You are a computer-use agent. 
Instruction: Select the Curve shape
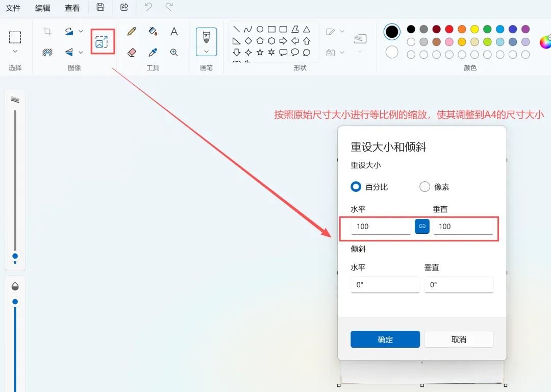click(x=248, y=29)
